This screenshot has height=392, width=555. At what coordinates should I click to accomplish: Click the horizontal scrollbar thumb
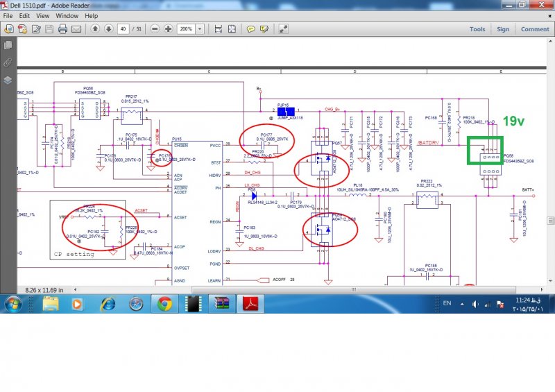coord(353,289)
